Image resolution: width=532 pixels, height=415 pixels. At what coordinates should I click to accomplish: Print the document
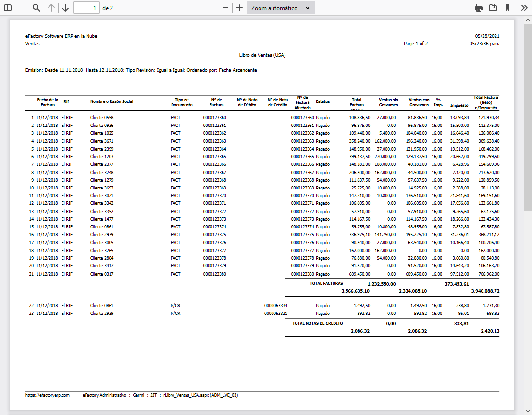coord(478,8)
